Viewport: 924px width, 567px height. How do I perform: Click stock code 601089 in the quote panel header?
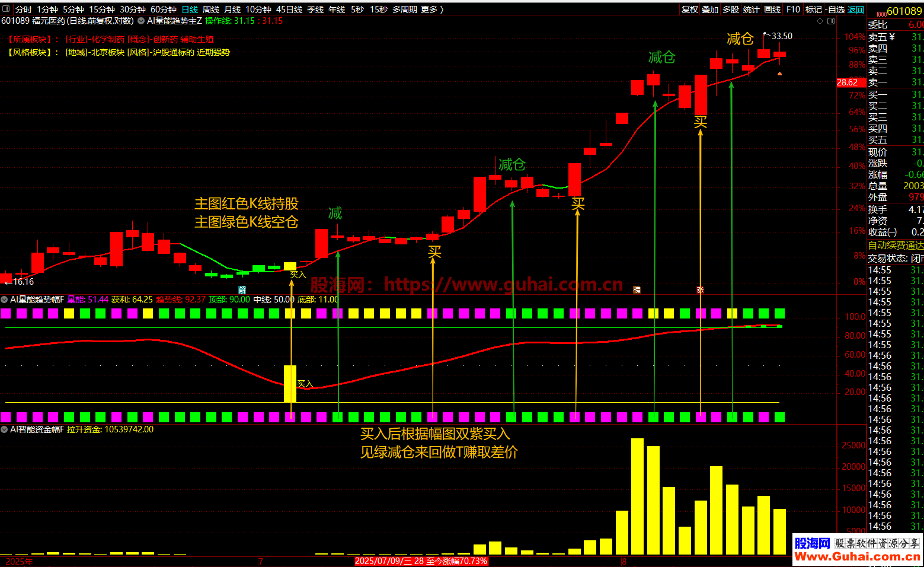click(904, 11)
